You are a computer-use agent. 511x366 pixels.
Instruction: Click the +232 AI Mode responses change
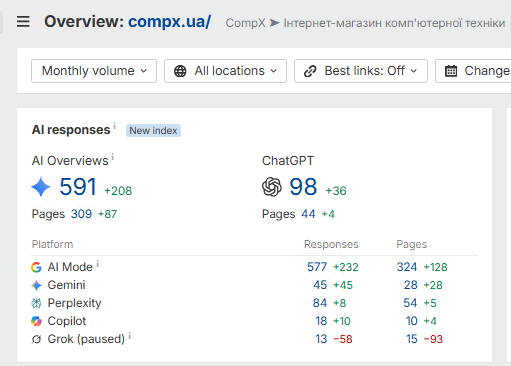[x=346, y=267]
